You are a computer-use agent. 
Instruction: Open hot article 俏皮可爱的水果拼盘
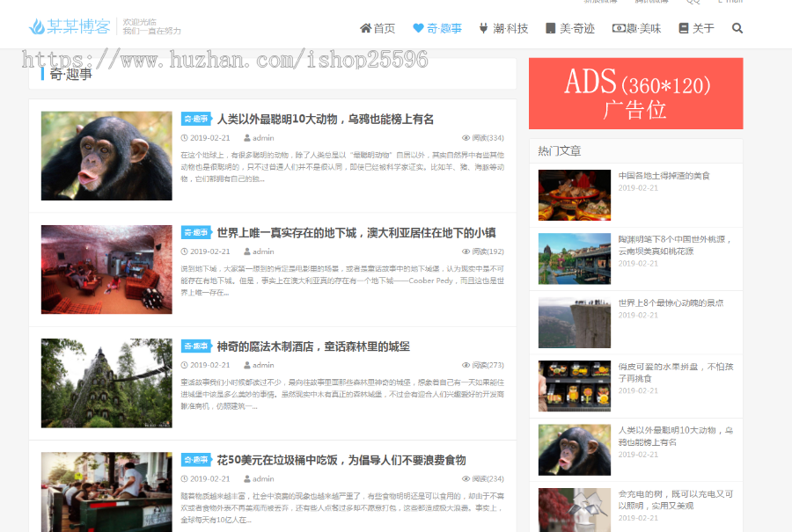[676, 373]
